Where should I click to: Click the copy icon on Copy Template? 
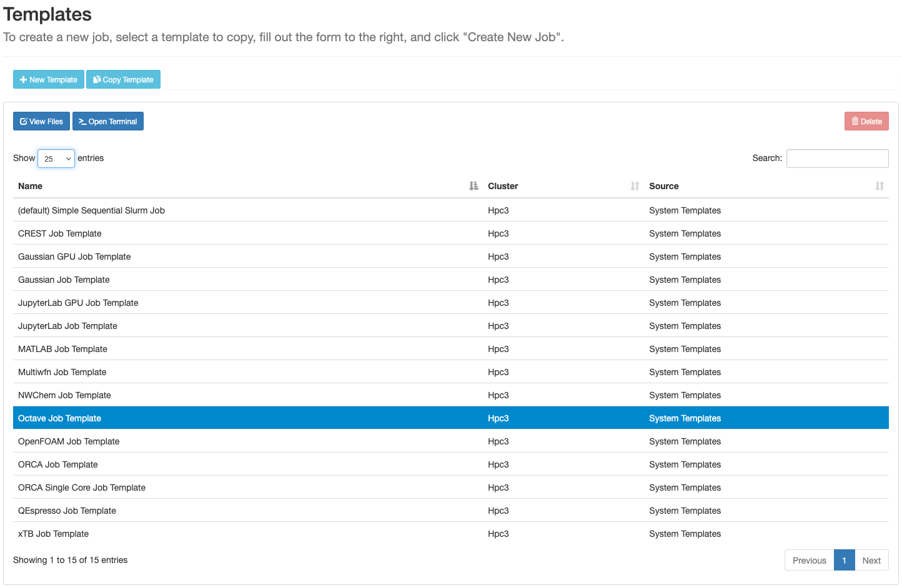[97, 79]
